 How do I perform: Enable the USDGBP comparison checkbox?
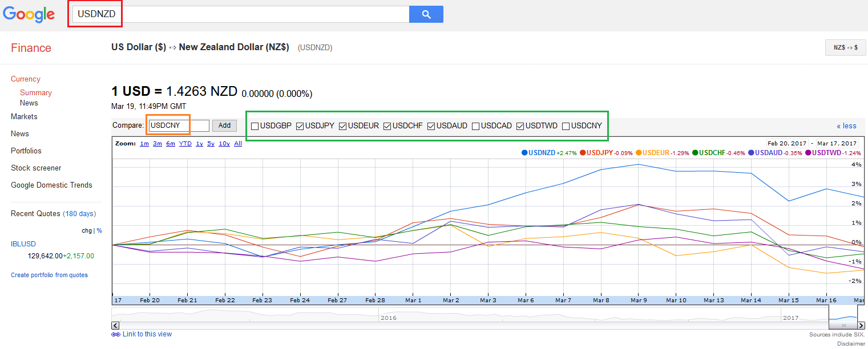[x=255, y=126]
